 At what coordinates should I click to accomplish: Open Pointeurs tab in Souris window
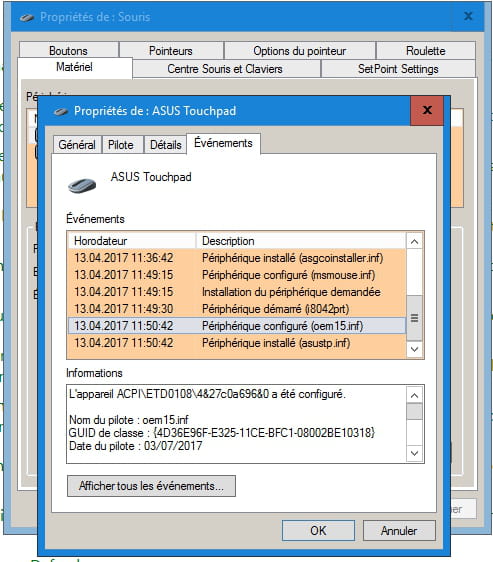coord(171,51)
